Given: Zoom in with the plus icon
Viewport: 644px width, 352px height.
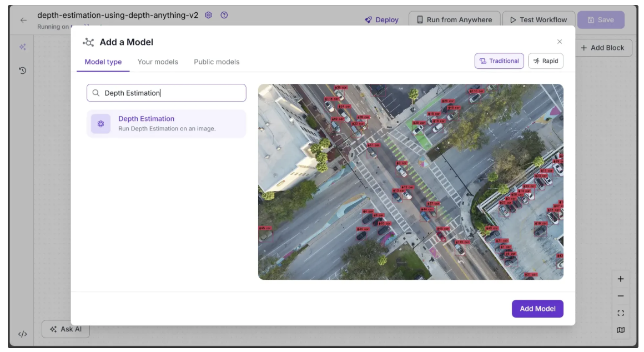Looking at the screenshot, I should (x=621, y=279).
